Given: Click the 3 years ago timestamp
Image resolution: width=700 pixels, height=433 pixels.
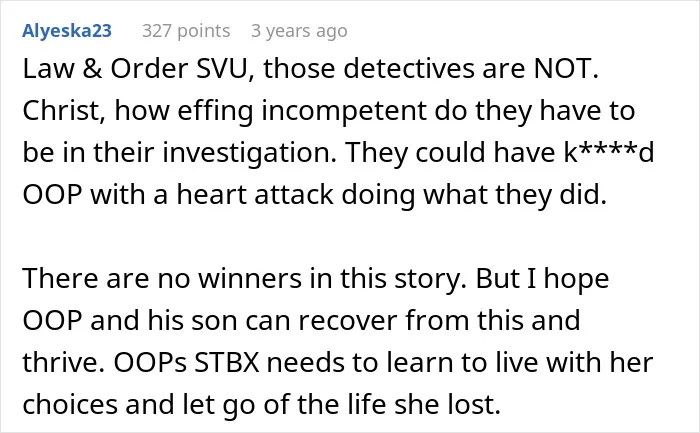Looking at the screenshot, I should point(299,31).
